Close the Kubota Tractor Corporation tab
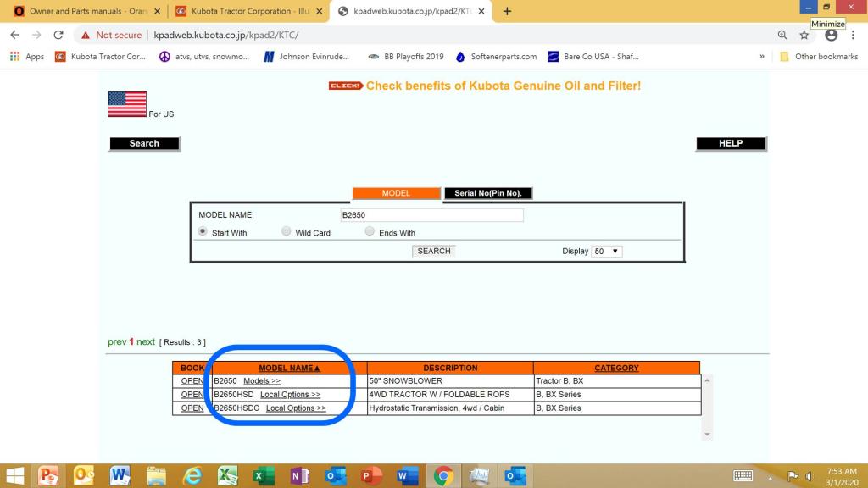Screen dimensions: 868x488 coord(320,11)
